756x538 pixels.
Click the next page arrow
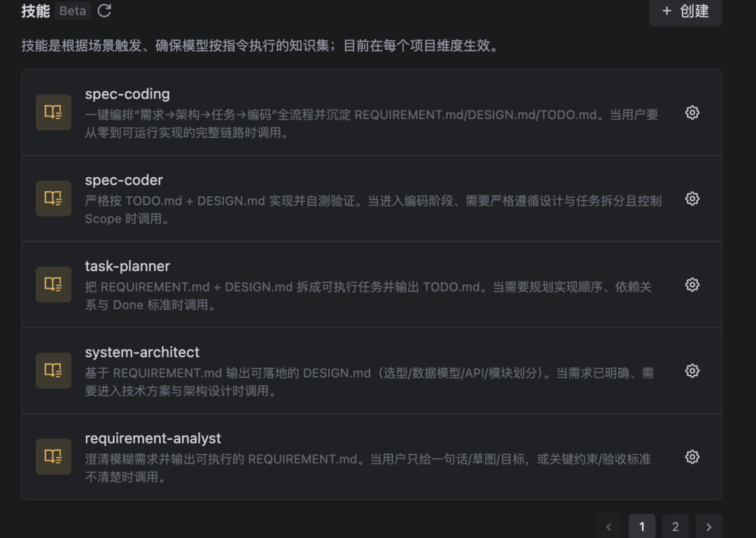[x=709, y=526]
